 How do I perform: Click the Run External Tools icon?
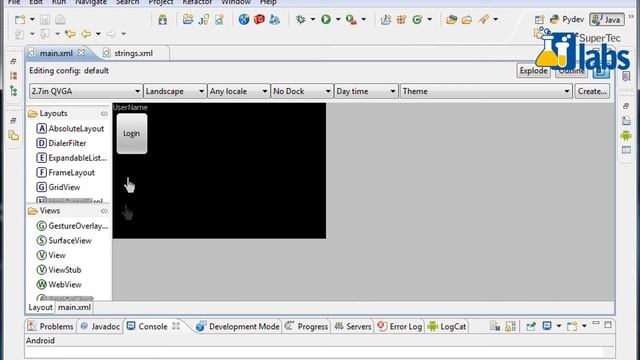pyautogui.click(x=351, y=19)
